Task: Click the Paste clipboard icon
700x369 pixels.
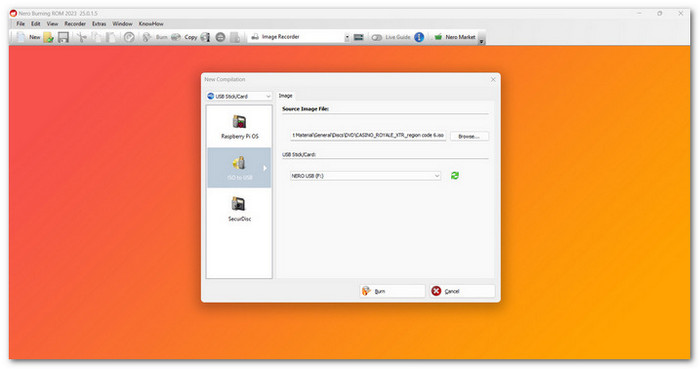Action: click(110, 37)
